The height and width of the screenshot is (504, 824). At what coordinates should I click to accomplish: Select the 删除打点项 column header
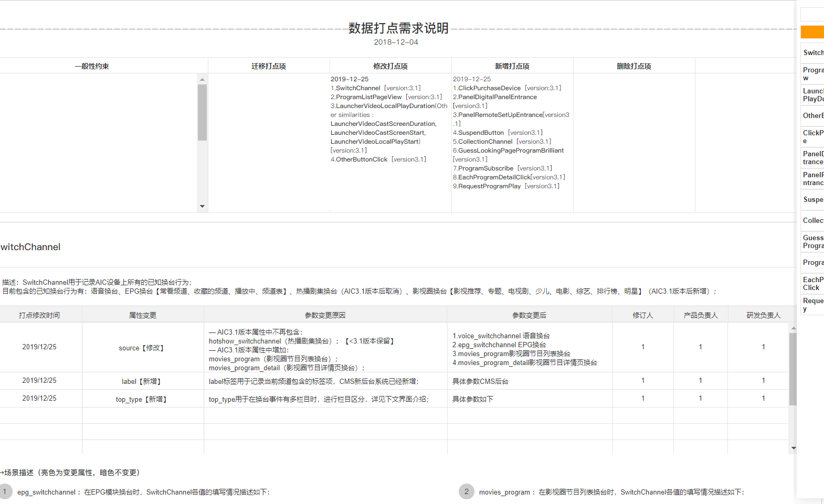(x=634, y=66)
